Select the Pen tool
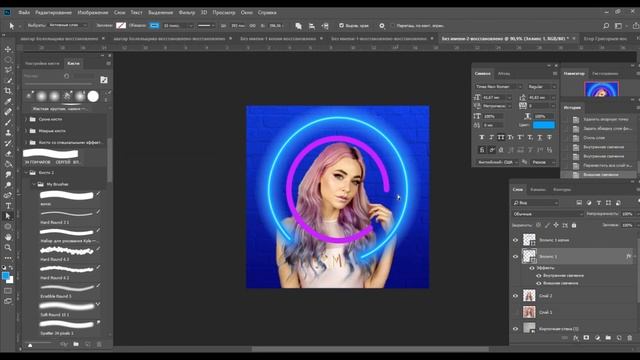This screenshot has height=360, width=640. tap(8, 195)
